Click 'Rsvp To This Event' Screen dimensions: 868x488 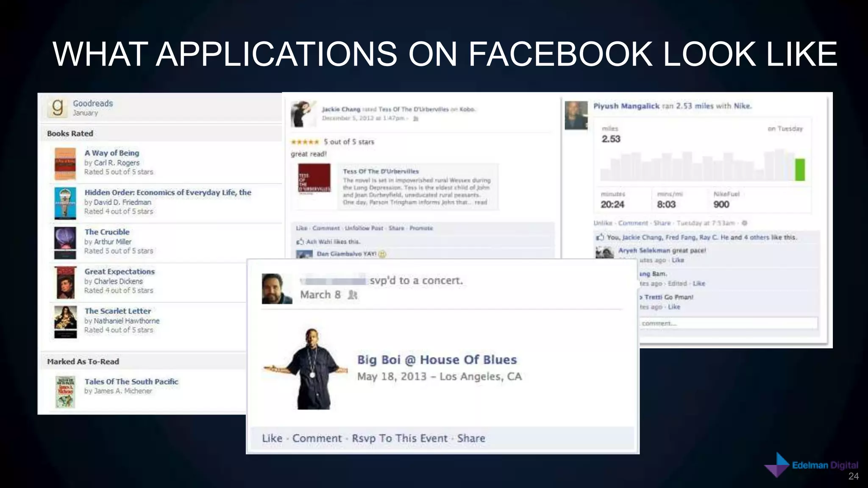point(400,438)
